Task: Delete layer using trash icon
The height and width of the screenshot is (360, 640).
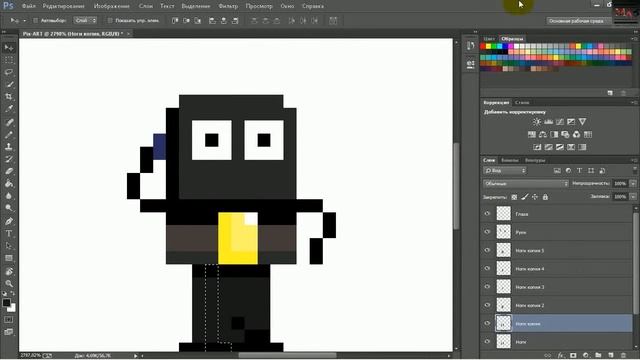Action: point(623,356)
